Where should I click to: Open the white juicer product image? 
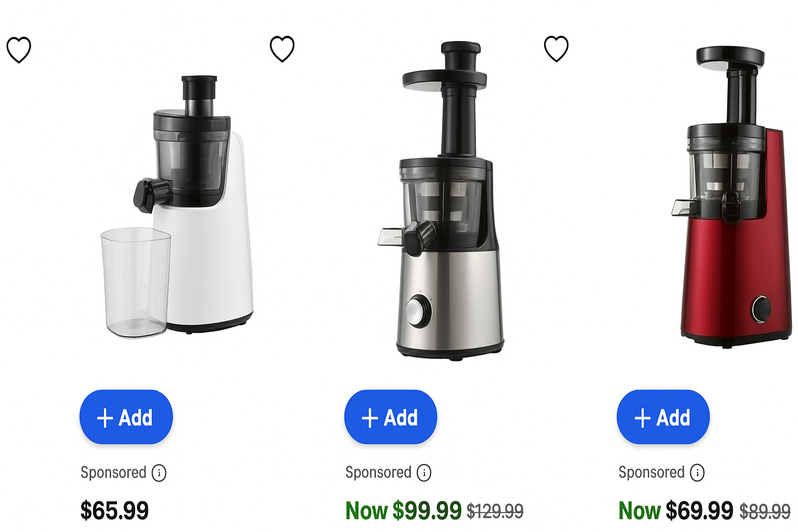177,206
